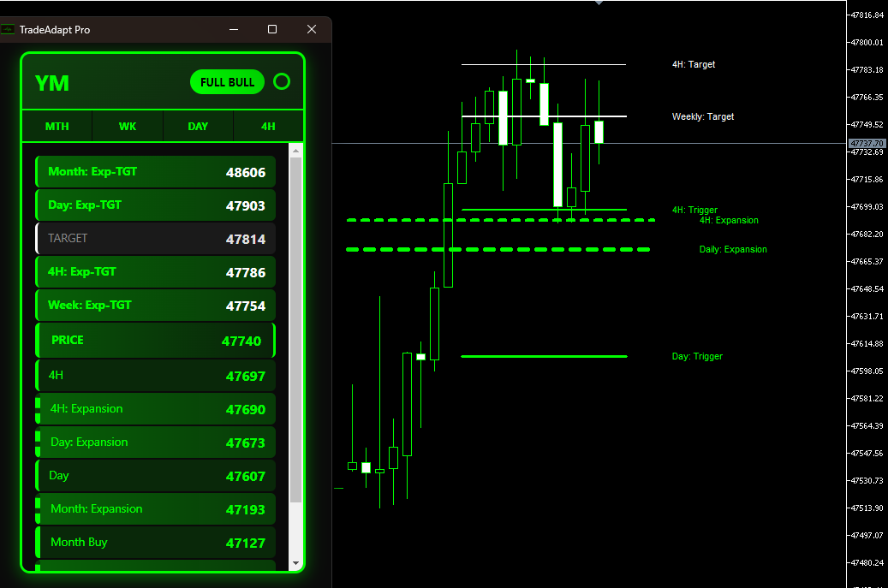Click the indicator bar next to Month Buy

[x=38, y=542]
